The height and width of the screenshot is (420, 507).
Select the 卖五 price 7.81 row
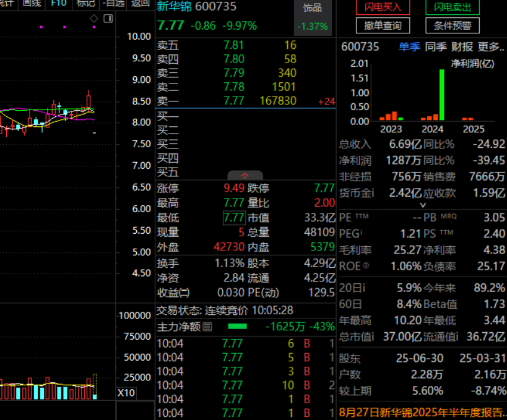[x=245, y=45]
